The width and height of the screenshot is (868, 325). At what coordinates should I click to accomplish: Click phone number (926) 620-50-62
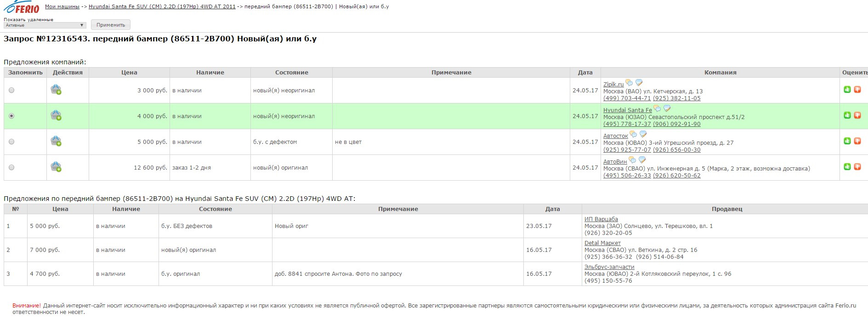(x=677, y=176)
